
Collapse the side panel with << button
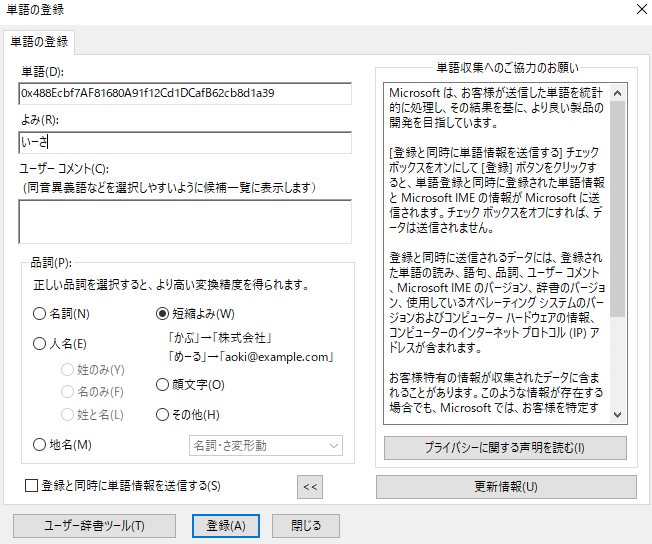[x=310, y=487]
